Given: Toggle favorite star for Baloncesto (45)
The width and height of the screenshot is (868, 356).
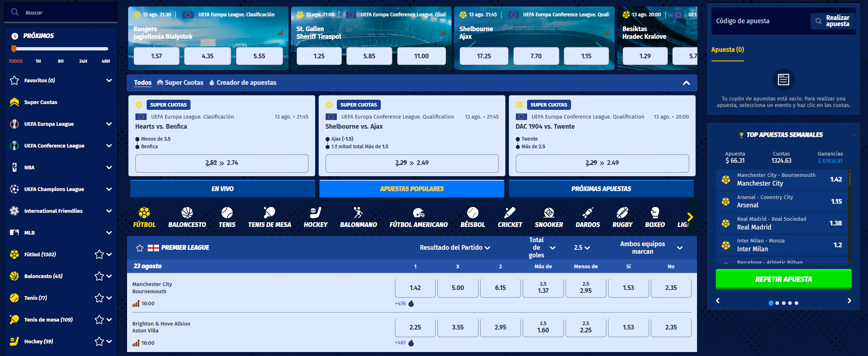Looking at the screenshot, I should click(99, 276).
